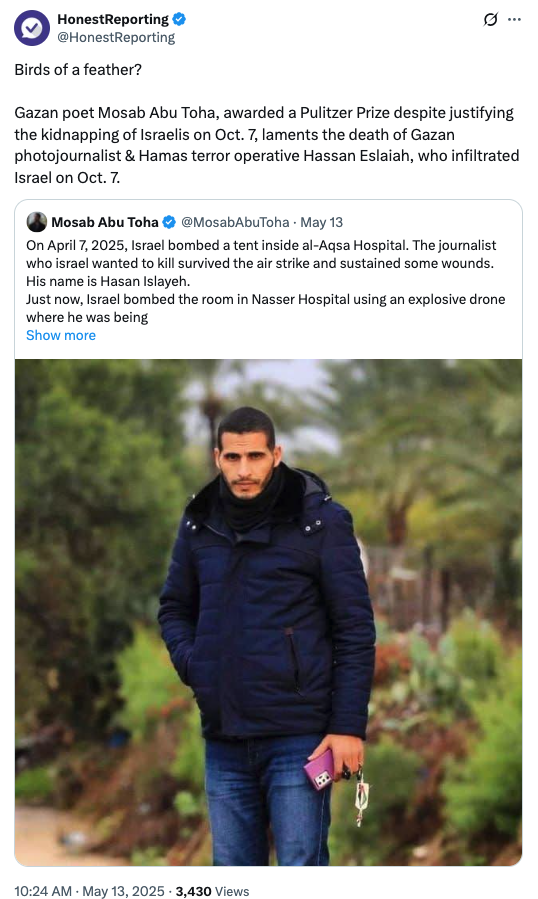This screenshot has width=538, height=899.
Task: Visit the @HonestReporting handle link
Action: [x=116, y=37]
